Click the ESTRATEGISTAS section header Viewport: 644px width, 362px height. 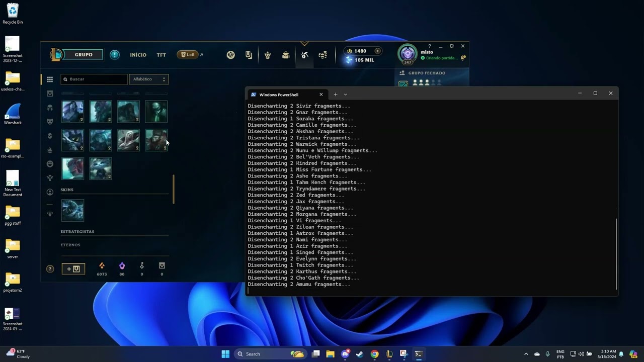coord(77,232)
